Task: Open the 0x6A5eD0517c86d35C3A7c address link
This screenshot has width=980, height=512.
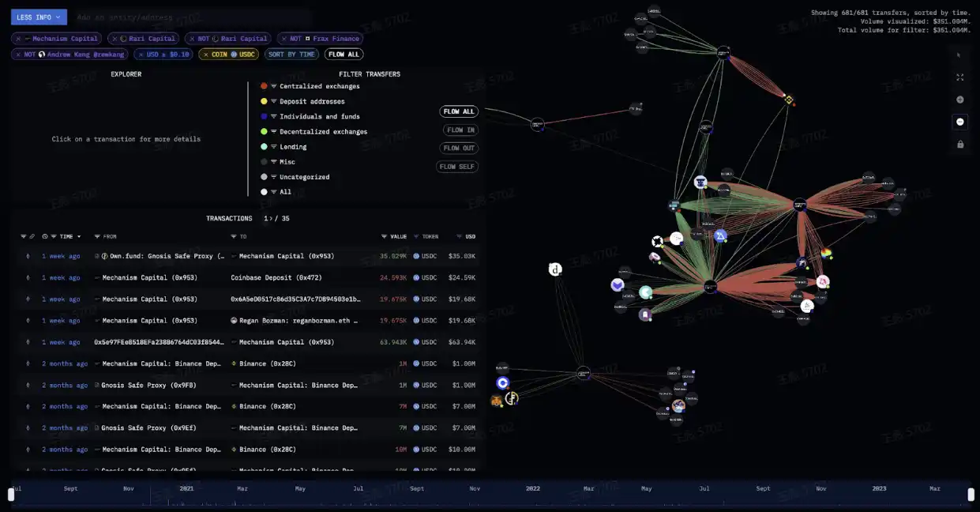Action: pos(295,299)
